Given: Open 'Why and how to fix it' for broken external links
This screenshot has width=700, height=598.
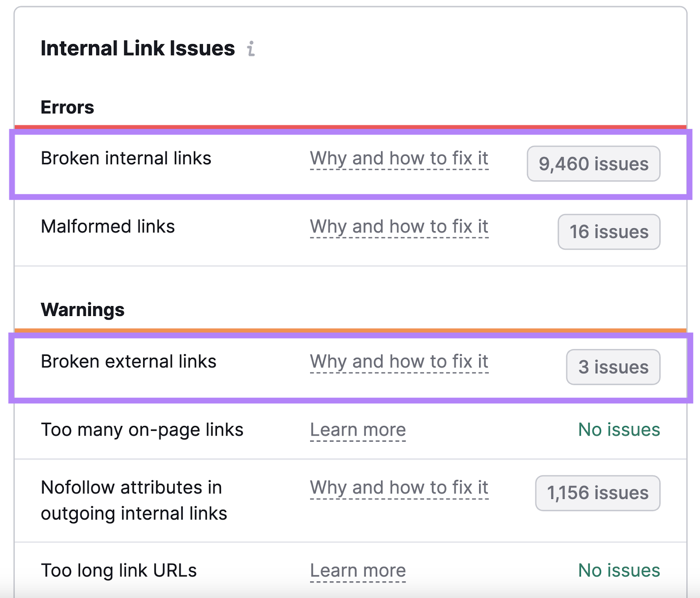Looking at the screenshot, I should pyautogui.click(x=399, y=362).
